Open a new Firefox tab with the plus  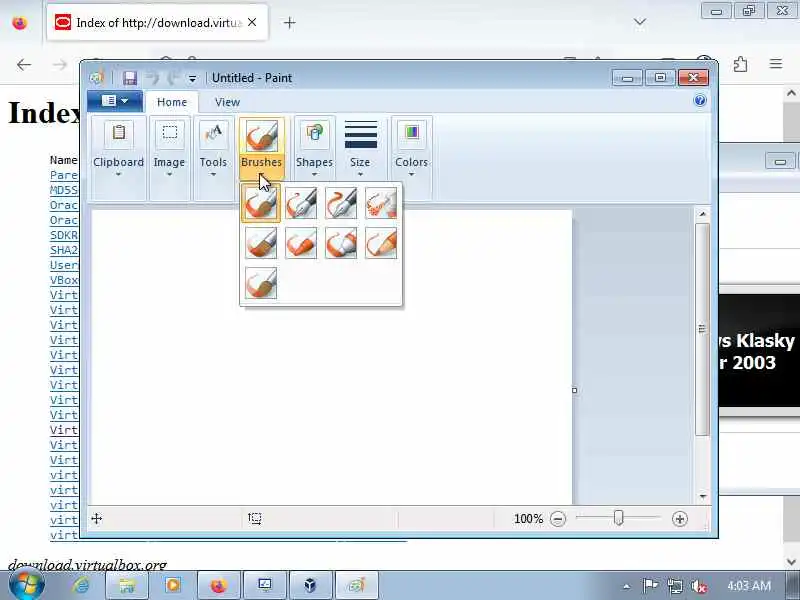click(289, 22)
